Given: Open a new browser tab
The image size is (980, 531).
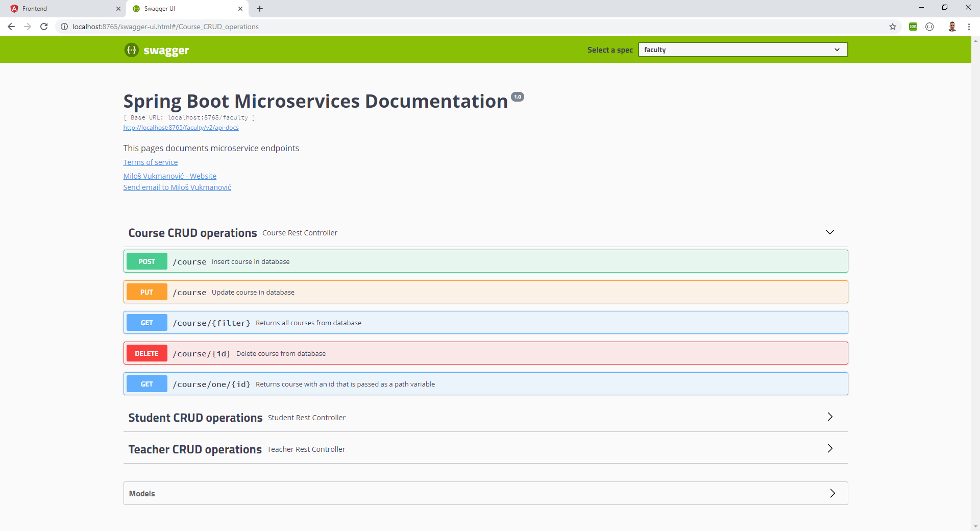Looking at the screenshot, I should pos(260,9).
